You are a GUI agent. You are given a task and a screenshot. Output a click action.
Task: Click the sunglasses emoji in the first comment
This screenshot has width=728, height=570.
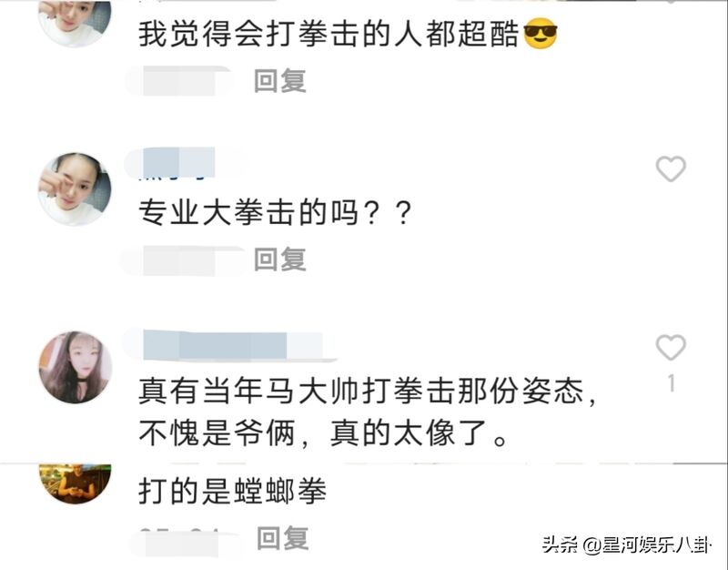point(540,34)
